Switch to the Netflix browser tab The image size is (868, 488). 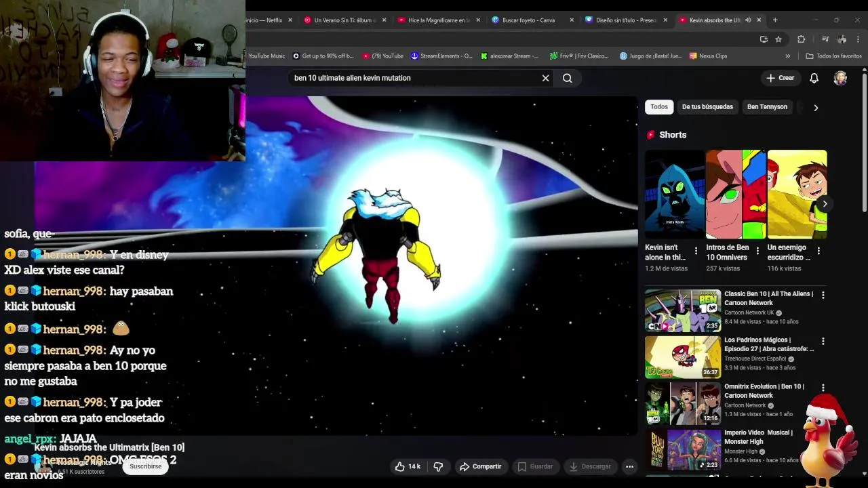coord(264,20)
